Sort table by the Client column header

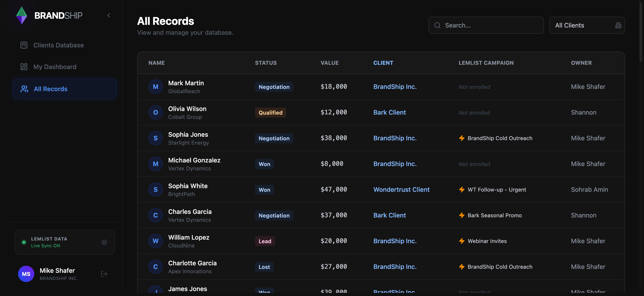383,63
